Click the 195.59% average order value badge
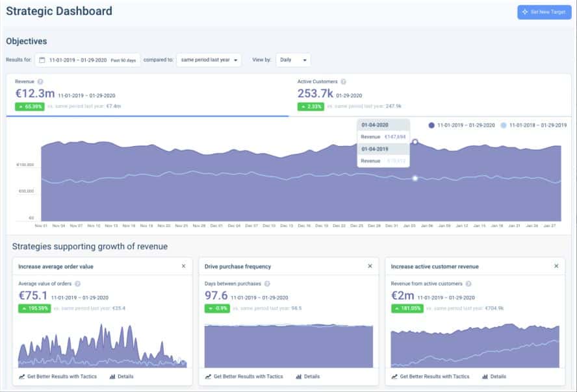Viewport: 577px width, 392px height. pos(34,309)
